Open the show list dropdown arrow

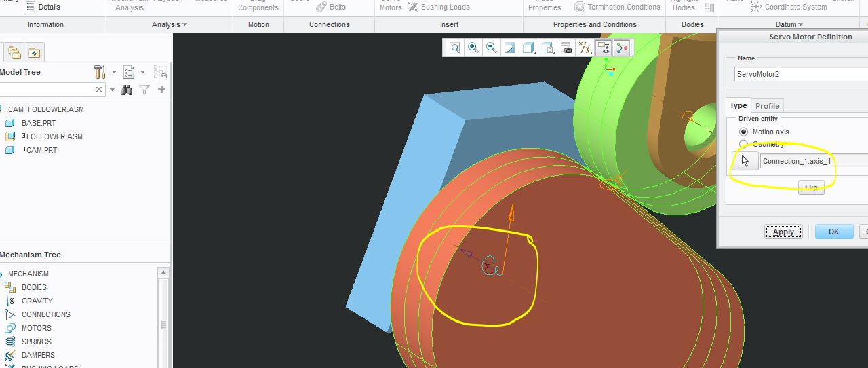click(142, 72)
